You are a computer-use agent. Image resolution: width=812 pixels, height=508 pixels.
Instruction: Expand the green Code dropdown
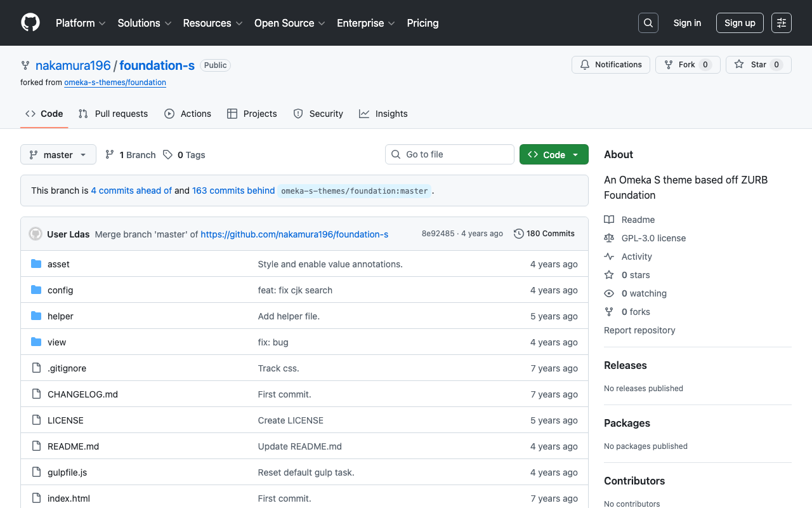tap(553, 155)
